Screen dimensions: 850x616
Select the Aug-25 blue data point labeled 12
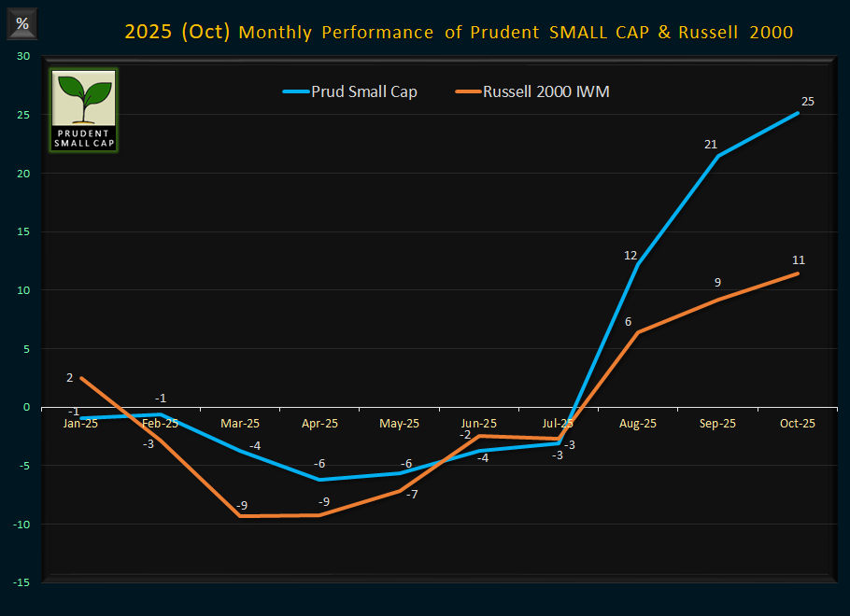coord(637,266)
